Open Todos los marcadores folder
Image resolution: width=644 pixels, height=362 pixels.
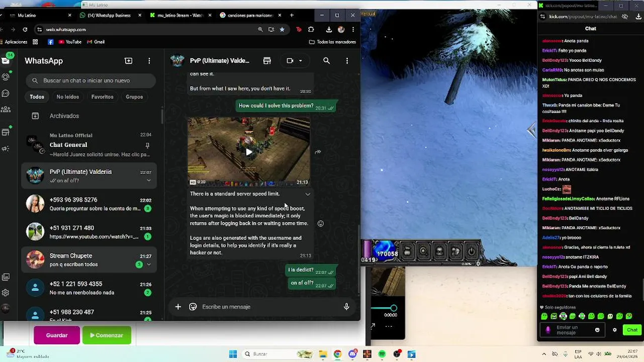coord(333,42)
